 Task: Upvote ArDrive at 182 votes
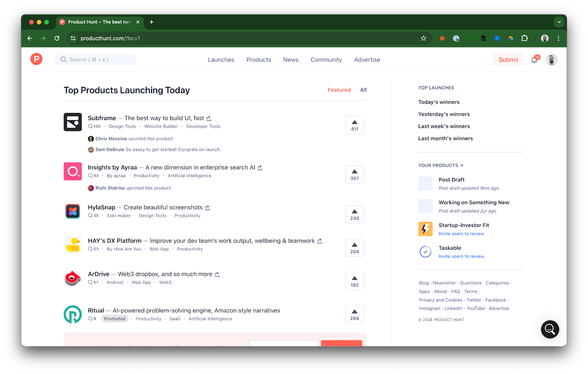point(355,281)
